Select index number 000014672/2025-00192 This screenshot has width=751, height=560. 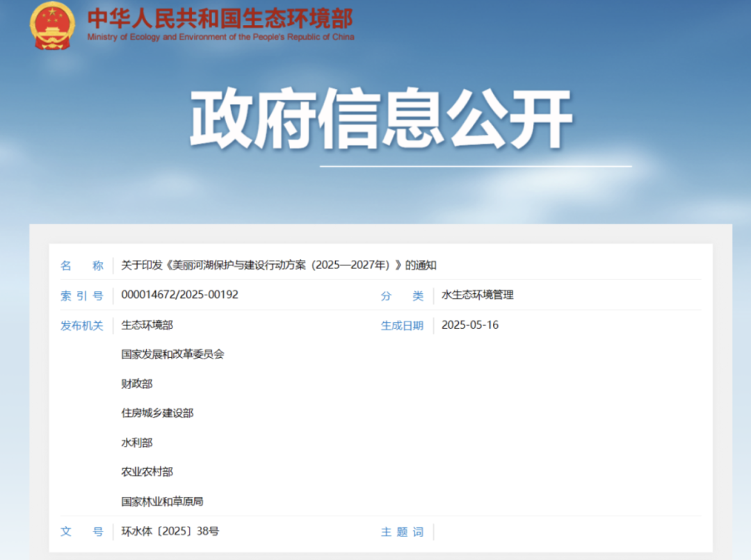(x=179, y=295)
